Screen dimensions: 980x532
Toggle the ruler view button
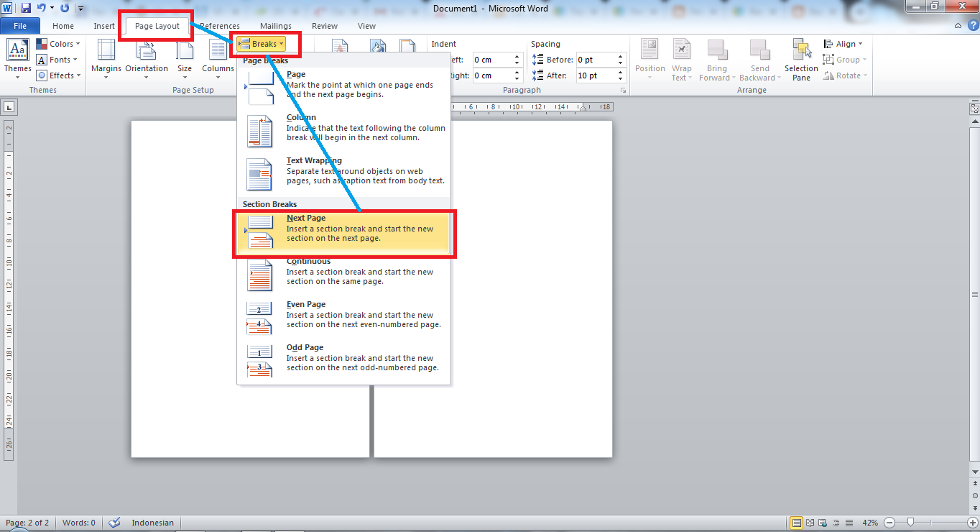[x=974, y=109]
